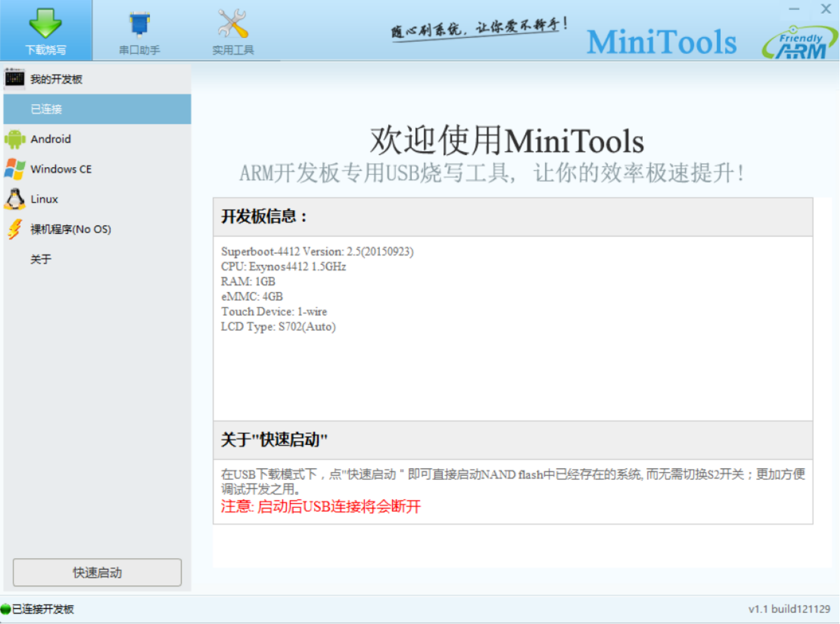
Task: Click the v1.1 build121129 version text
Action: (789, 609)
